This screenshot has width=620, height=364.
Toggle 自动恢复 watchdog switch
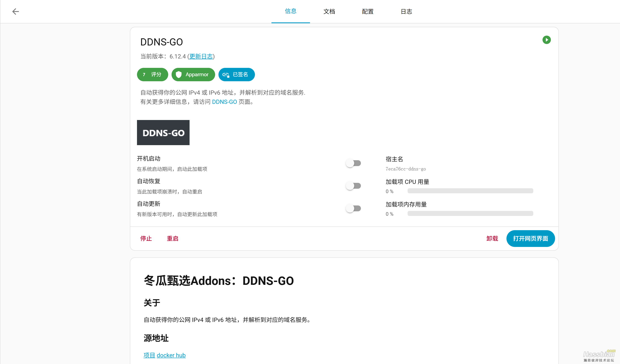pyautogui.click(x=353, y=186)
